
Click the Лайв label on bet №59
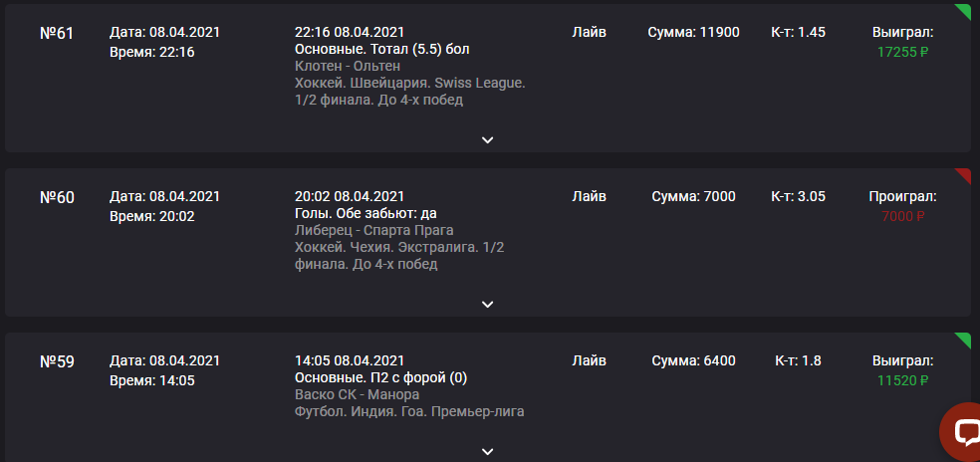tap(590, 360)
